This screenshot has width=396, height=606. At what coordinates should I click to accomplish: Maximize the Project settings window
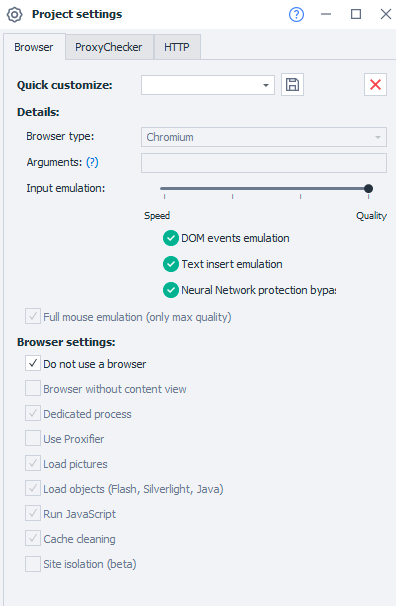pos(356,14)
